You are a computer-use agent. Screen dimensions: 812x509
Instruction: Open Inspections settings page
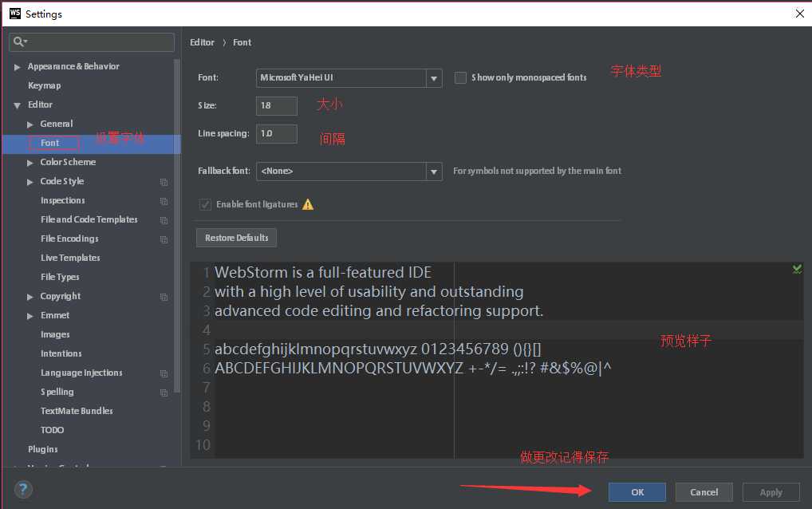coord(63,200)
